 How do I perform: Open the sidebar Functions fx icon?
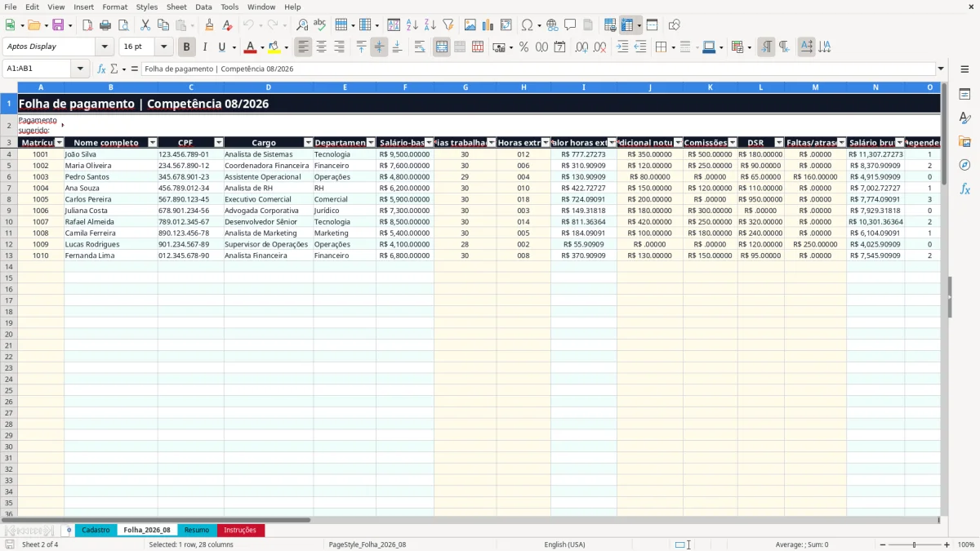point(964,189)
